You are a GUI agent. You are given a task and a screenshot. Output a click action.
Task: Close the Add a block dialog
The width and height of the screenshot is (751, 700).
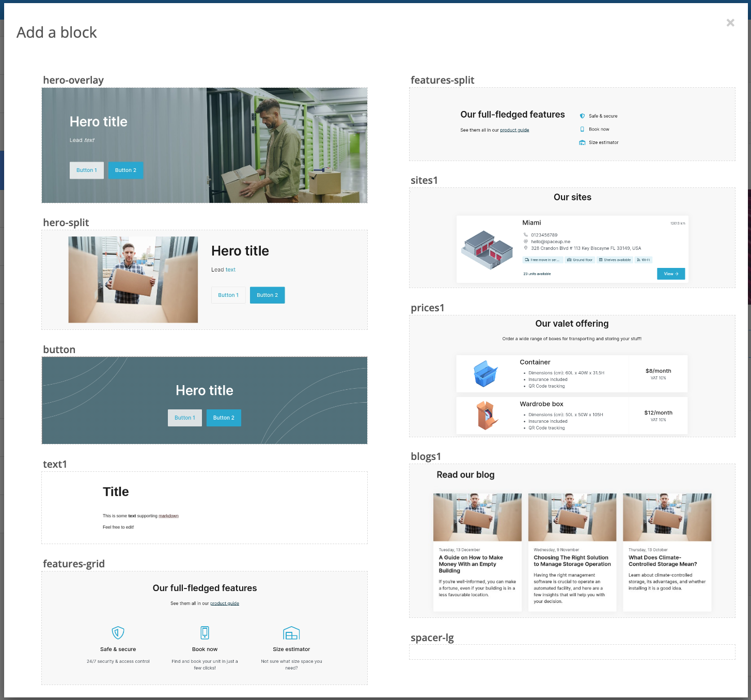pos(730,23)
